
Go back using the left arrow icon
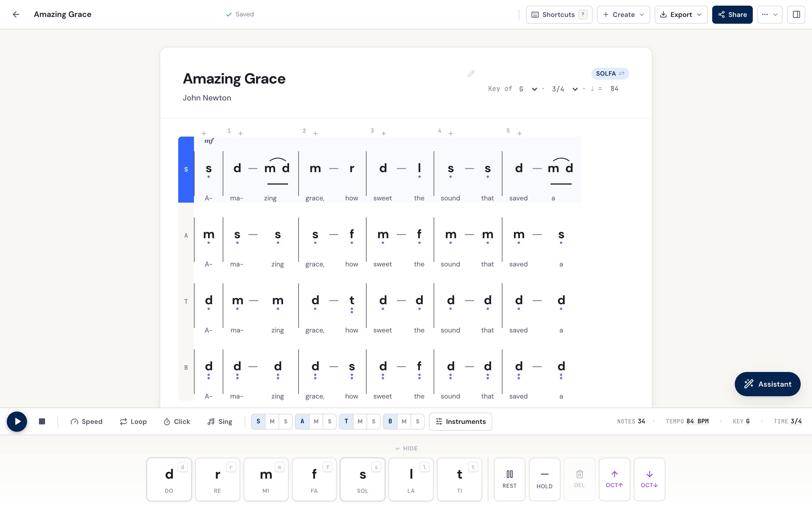point(16,14)
